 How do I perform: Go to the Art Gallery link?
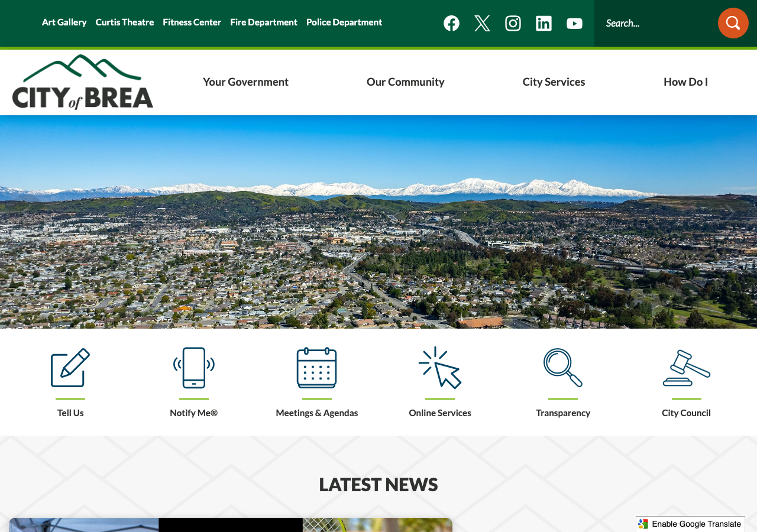coord(64,22)
